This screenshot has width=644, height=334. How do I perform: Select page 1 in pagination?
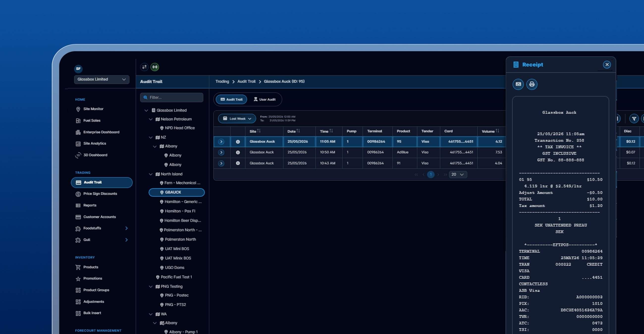(430, 174)
